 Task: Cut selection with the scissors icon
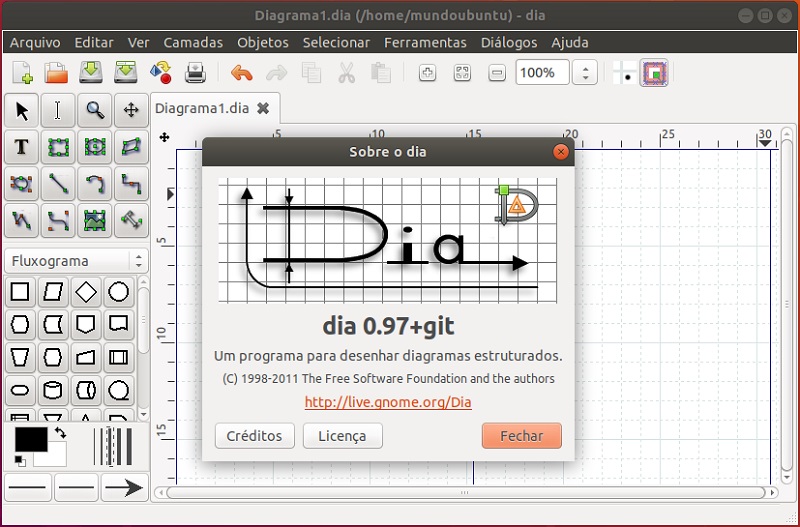346,72
